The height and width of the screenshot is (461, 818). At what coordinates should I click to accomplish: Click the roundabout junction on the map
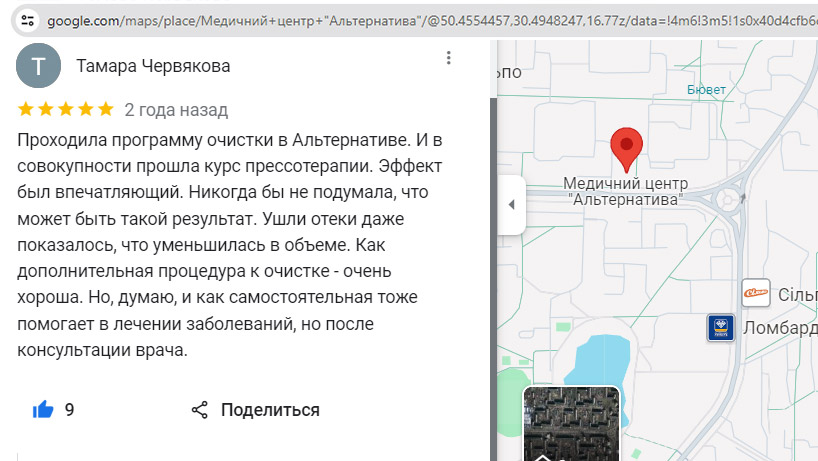pyautogui.click(x=726, y=200)
